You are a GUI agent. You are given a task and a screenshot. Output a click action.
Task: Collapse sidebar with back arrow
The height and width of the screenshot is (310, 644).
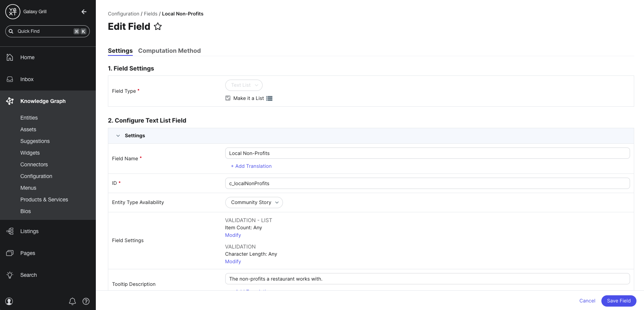[84, 12]
